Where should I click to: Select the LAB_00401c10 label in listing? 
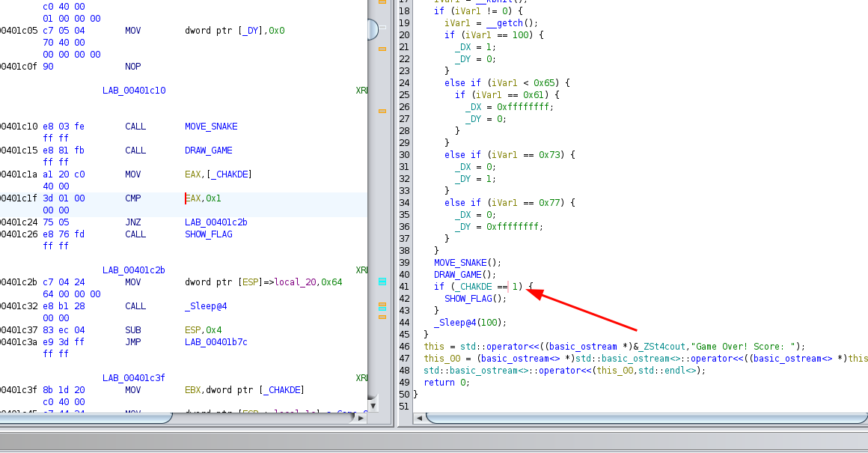click(134, 91)
